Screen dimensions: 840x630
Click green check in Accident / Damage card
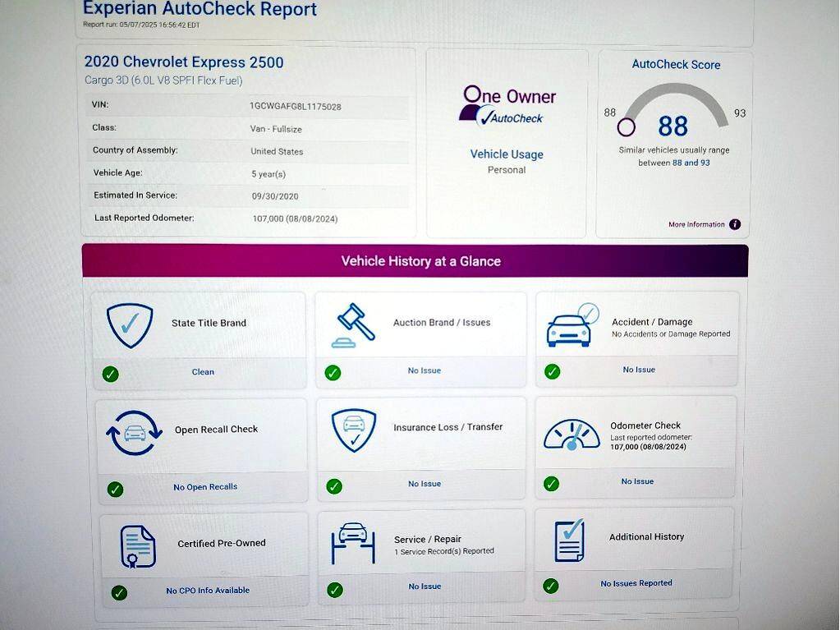(x=553, y=371)
